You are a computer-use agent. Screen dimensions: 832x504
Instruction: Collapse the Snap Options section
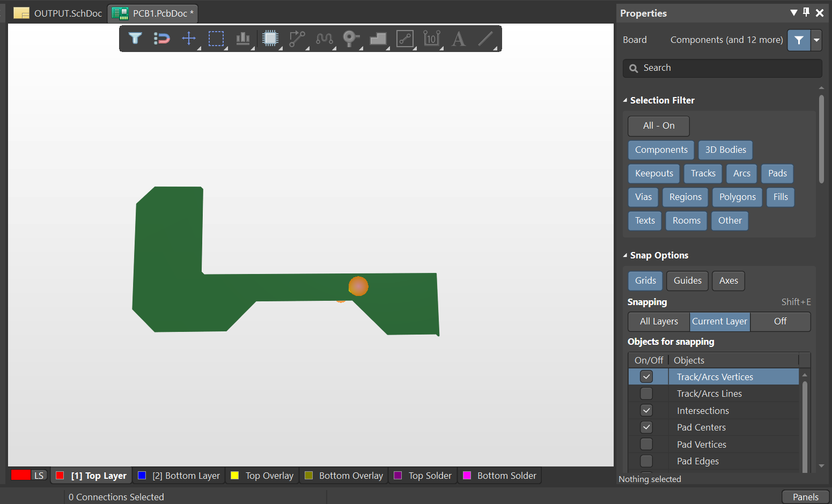click(625, 255)
